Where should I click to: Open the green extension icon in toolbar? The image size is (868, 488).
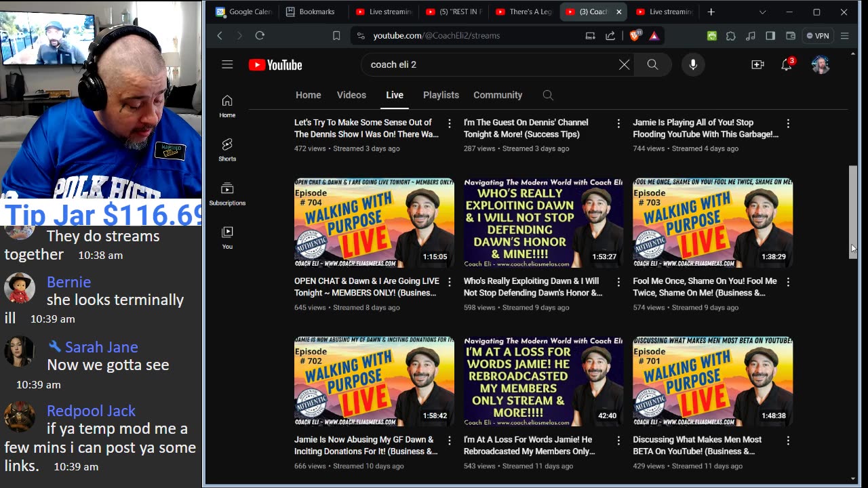coord(712,36)
